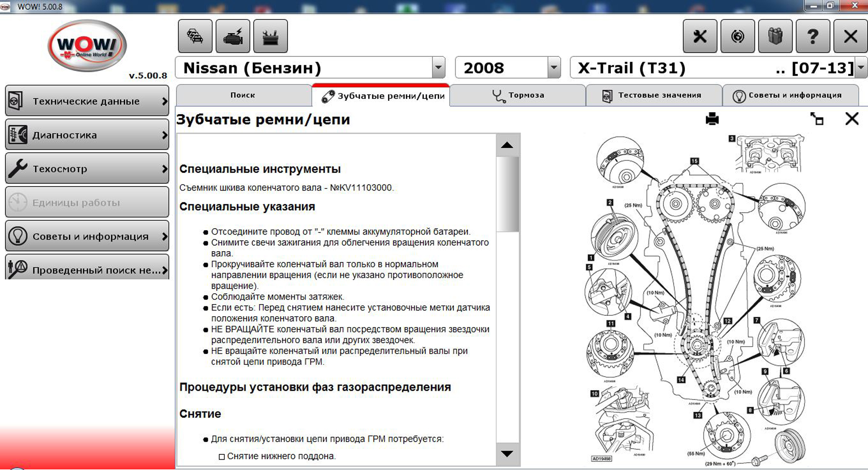Viewport: 868px width, 470px height.
Task: Open the 2008 year dropdown
Action: 554,68
